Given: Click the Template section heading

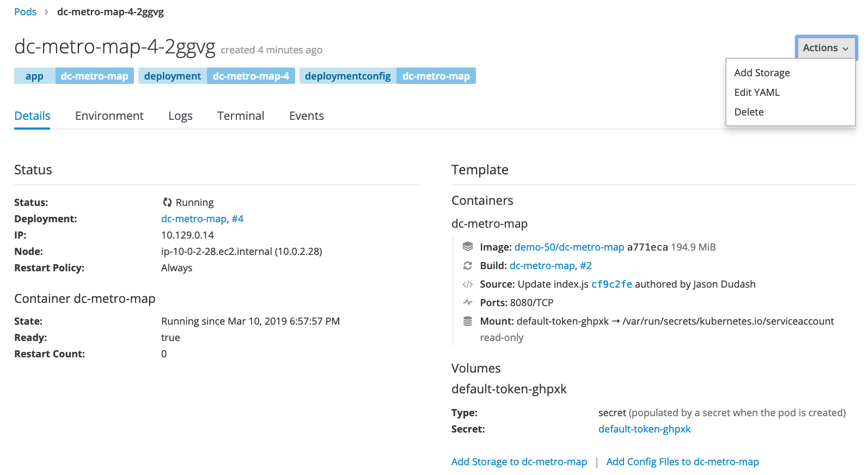Looking at the screenshot, I should tap(480, 169).
